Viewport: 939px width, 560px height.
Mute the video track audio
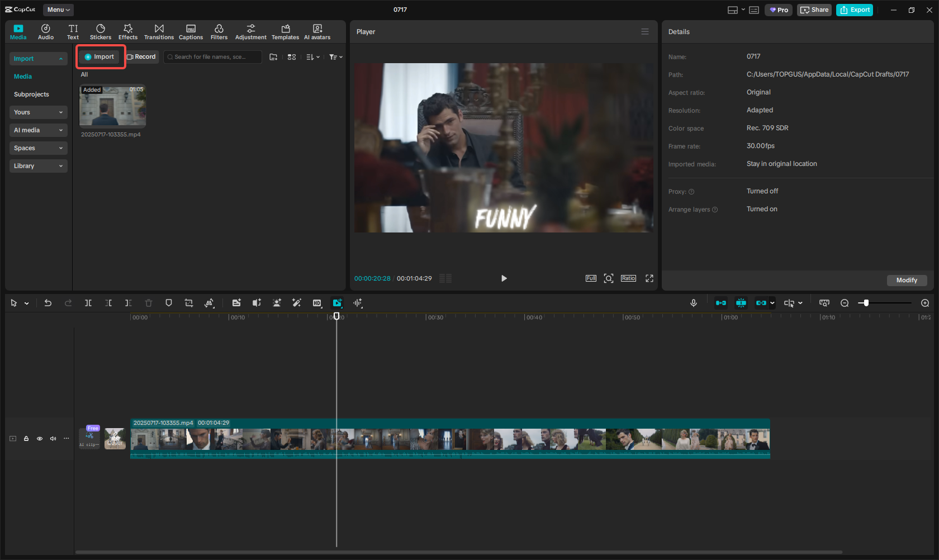(53, 439)
